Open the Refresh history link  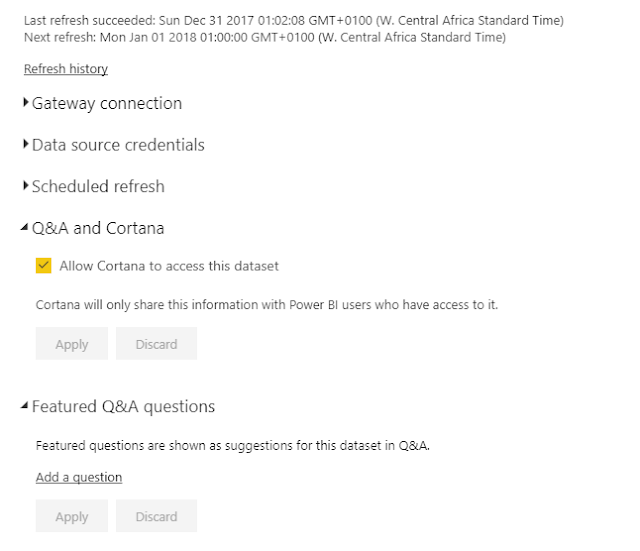(65, 69)
